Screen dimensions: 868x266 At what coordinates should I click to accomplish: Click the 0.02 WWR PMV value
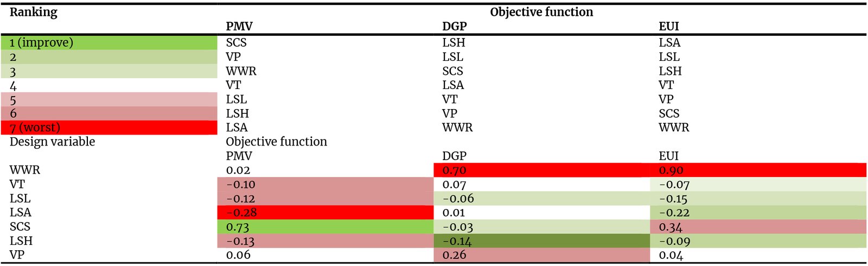point(238,170)
